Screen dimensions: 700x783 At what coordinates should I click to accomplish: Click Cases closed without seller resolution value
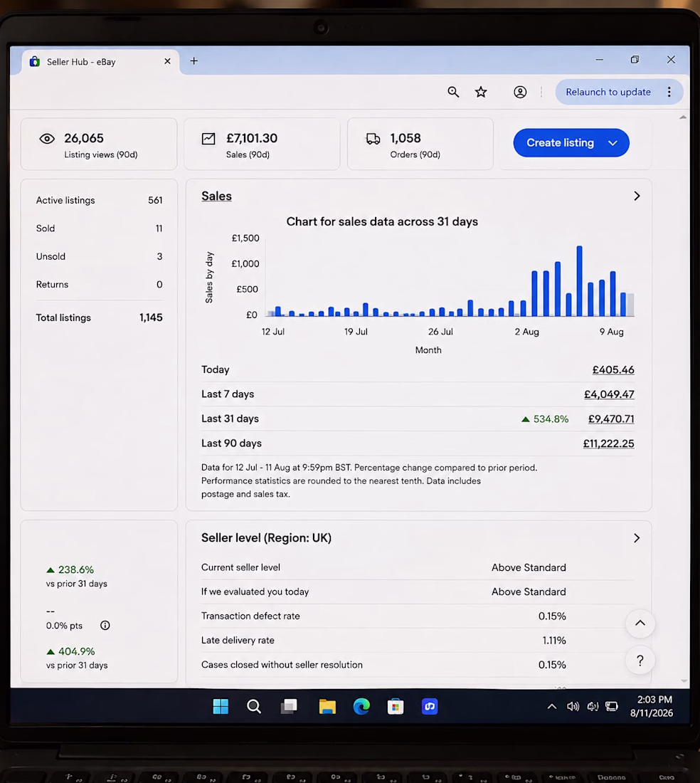point(552,665)
